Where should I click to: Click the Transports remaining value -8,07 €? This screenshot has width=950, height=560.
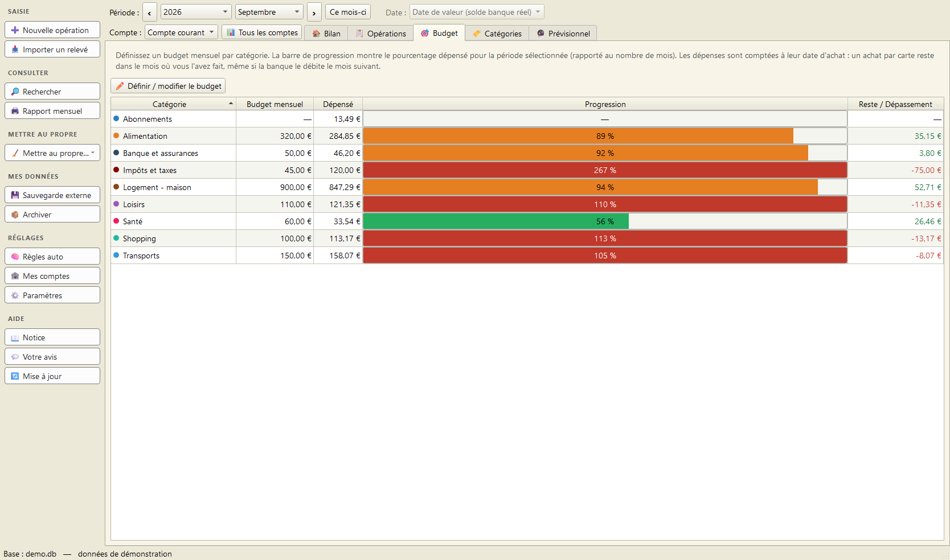pos(928,256)
